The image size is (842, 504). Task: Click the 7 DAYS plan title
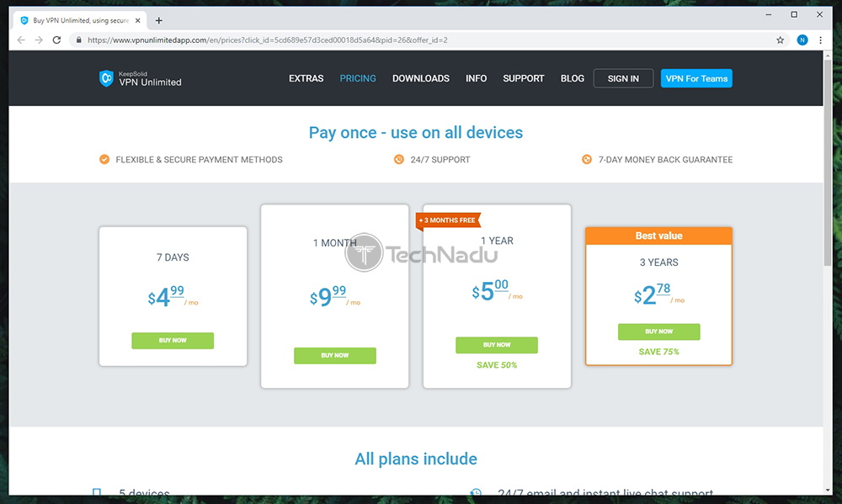(x=173, y=257)
